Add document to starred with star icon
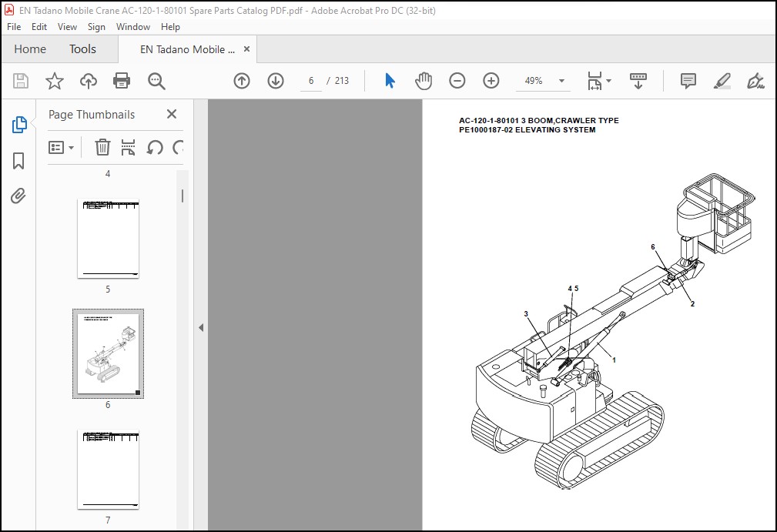The image size is (777, 532). click(55, 81)
